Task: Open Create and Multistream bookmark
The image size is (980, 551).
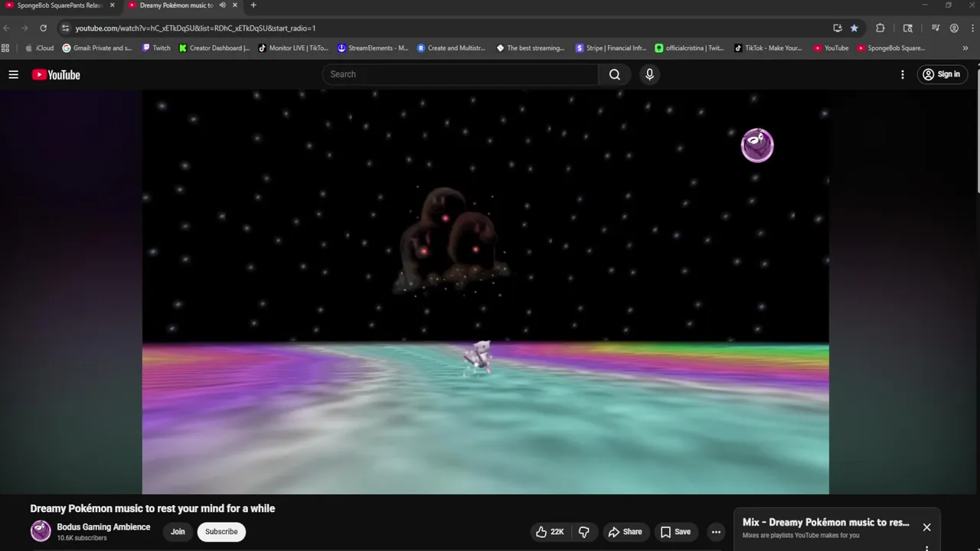Action: (x=452, y=48)
